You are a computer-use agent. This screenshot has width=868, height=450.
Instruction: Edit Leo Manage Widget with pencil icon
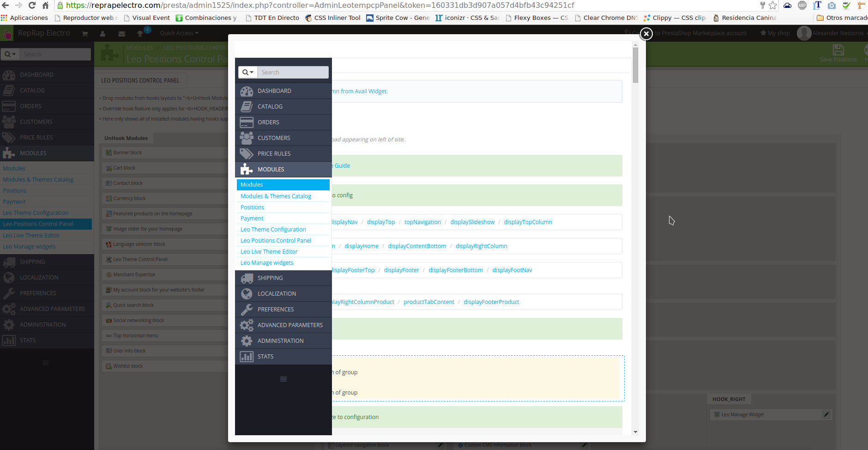(826, 414)
